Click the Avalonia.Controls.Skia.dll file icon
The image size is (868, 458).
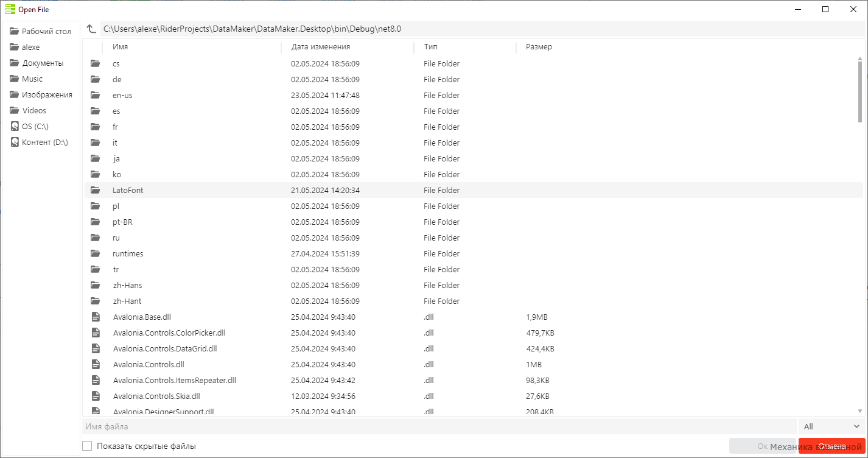coord(95,396)
